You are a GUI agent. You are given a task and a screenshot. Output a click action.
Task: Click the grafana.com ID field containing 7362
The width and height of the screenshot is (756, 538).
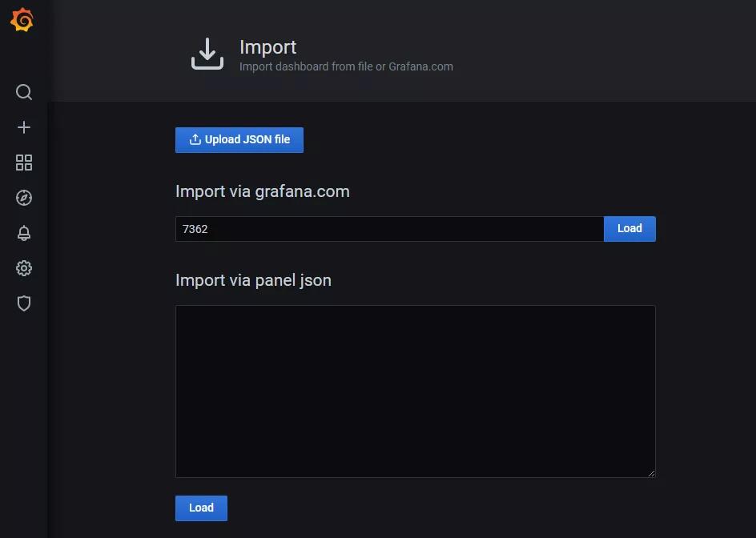tap(389, 229)
